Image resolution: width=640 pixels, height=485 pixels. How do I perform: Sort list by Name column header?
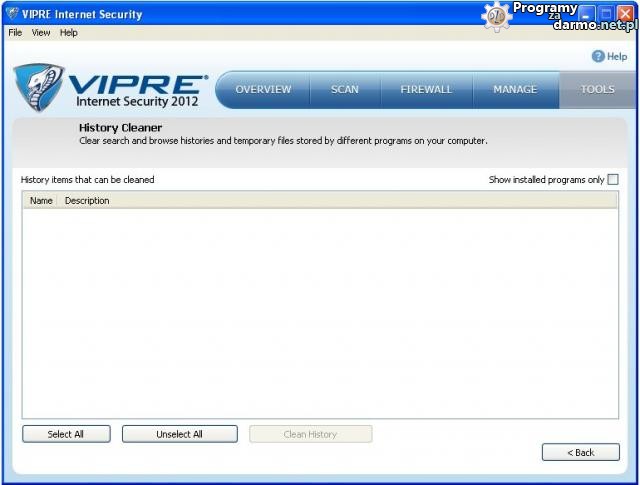[x=41, y=201]
